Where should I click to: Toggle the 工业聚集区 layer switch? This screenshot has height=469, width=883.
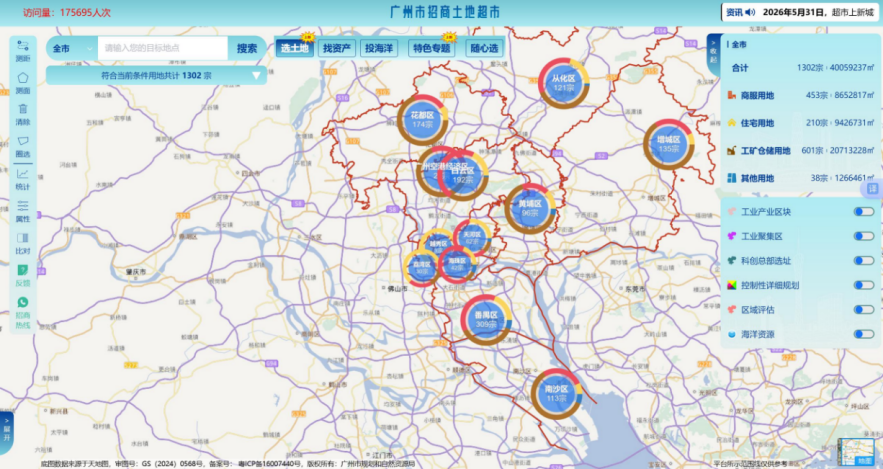click(x=864, y=236)
